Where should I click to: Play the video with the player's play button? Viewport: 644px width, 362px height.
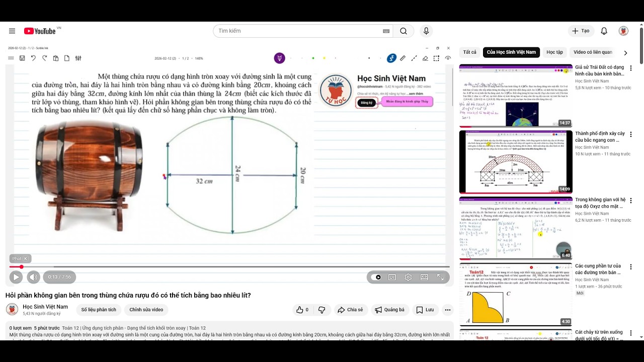pos(16,277)
